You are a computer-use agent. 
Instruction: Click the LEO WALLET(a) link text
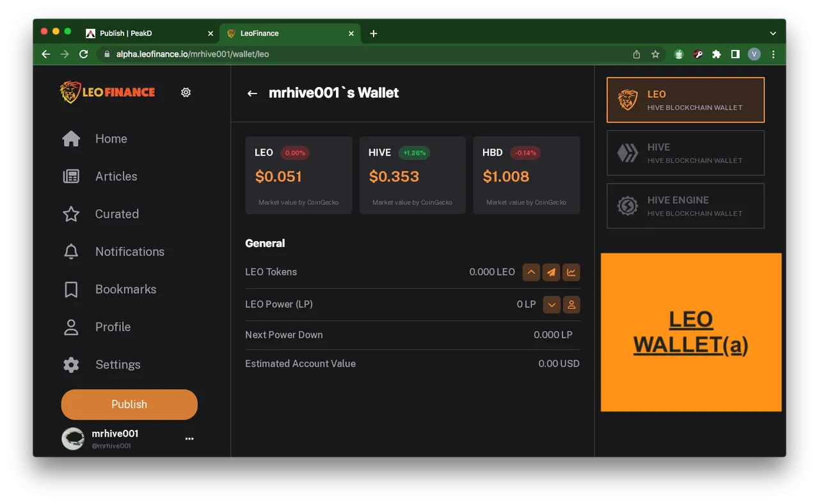pos(690,332)
